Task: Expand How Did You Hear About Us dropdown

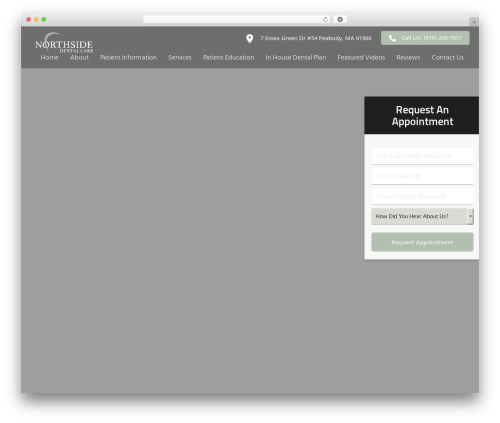Action: 422,216
